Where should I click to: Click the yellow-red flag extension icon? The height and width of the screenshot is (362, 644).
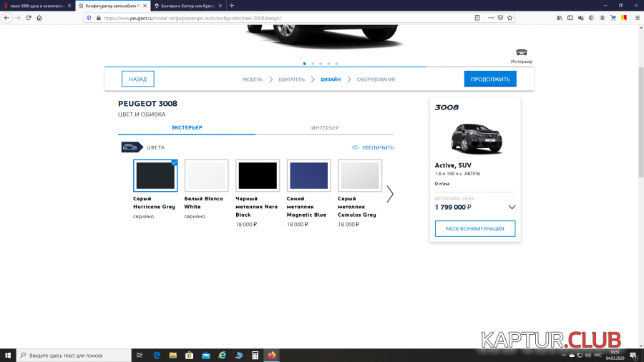[x=624, y=18]
